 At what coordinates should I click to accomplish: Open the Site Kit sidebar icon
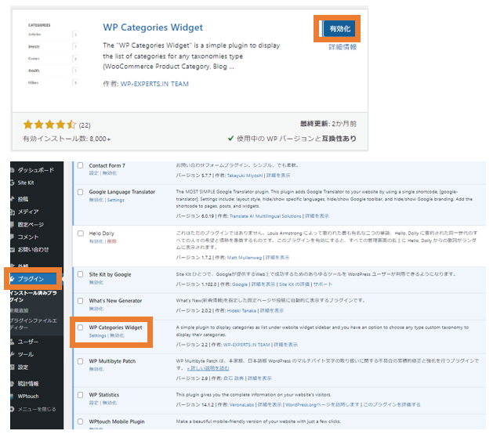coord(10,181)
